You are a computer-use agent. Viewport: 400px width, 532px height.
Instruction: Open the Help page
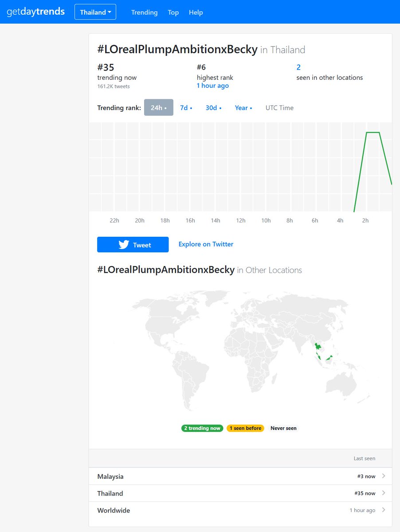(196, 12)
